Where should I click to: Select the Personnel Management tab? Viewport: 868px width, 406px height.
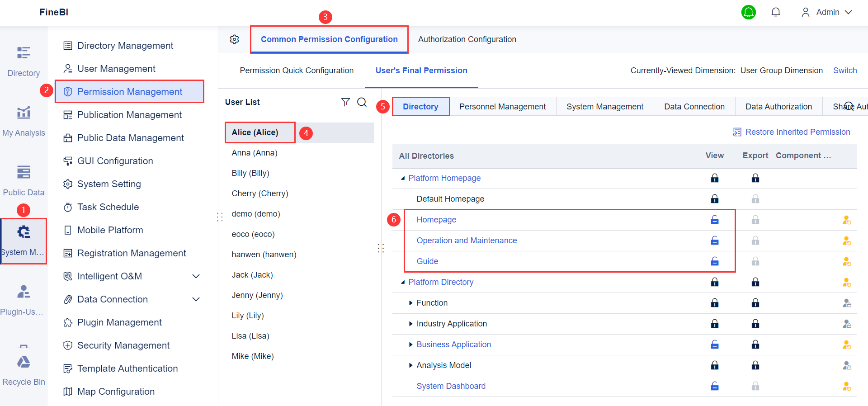point(503,107)
